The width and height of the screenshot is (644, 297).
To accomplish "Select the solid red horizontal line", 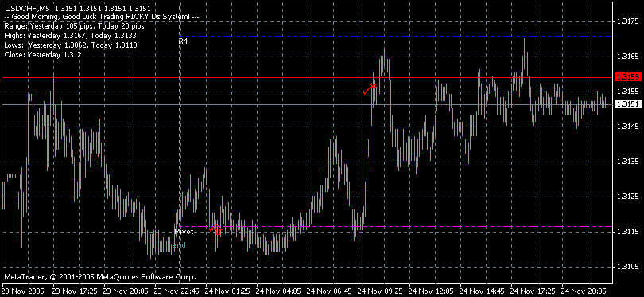I will [306, 77].
